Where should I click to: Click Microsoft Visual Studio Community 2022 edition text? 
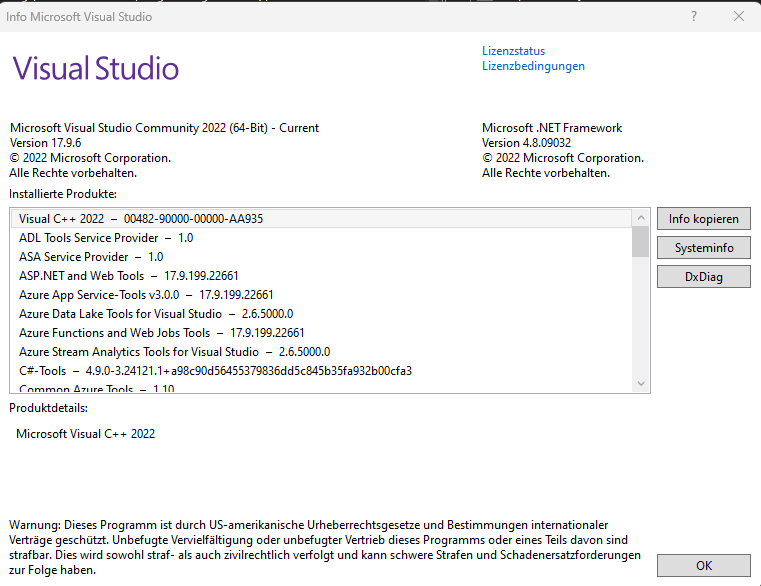(x=164, y=128)
